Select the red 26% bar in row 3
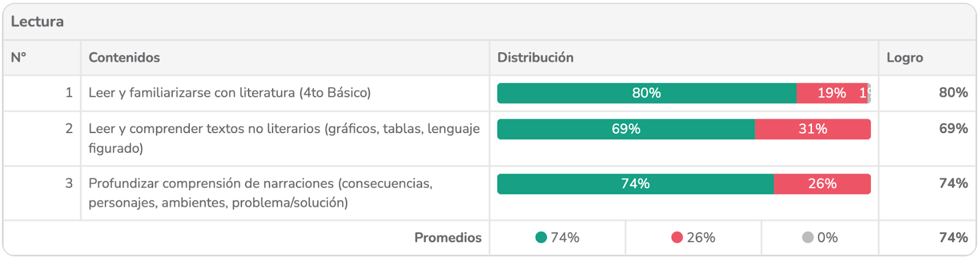This screenshot has height=260, width=980. click(x=821, y=184)
